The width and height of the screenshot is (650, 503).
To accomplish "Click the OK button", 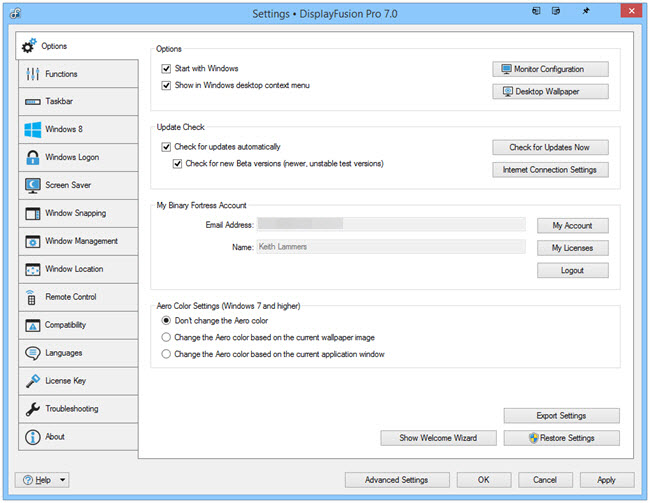I will [484, 480].
